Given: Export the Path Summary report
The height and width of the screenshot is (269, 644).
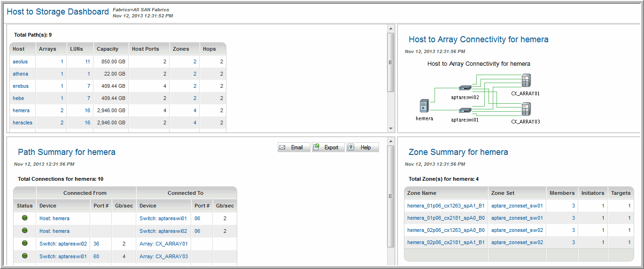Looking at the screenshot, I should coord(328,147).
